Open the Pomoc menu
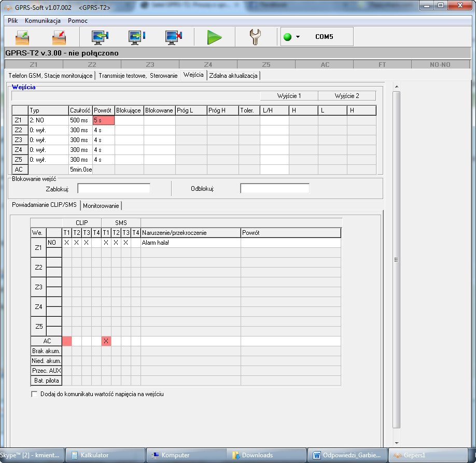This screenshot has height=463, width=476. tap(78, 21)
